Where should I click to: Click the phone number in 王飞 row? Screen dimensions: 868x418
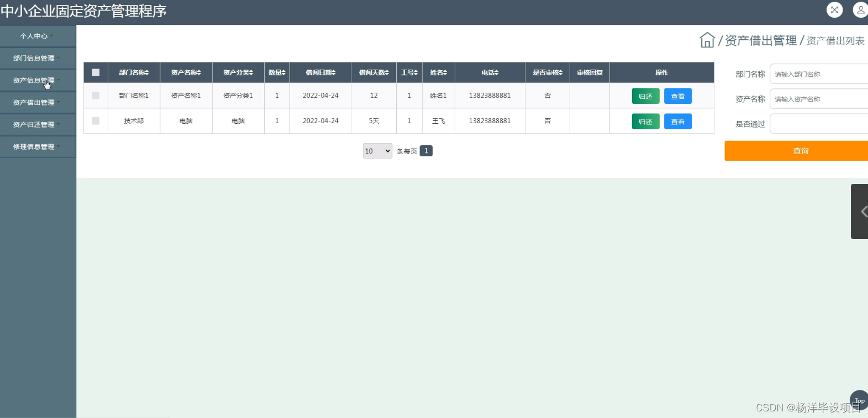490,121
